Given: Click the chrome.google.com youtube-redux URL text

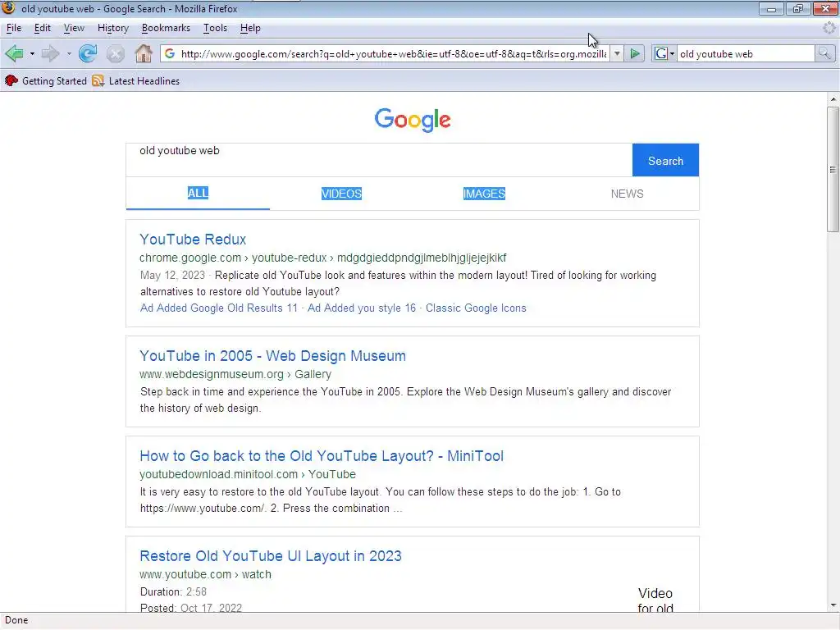Looking at the screenshot, I should coord(323,258).
